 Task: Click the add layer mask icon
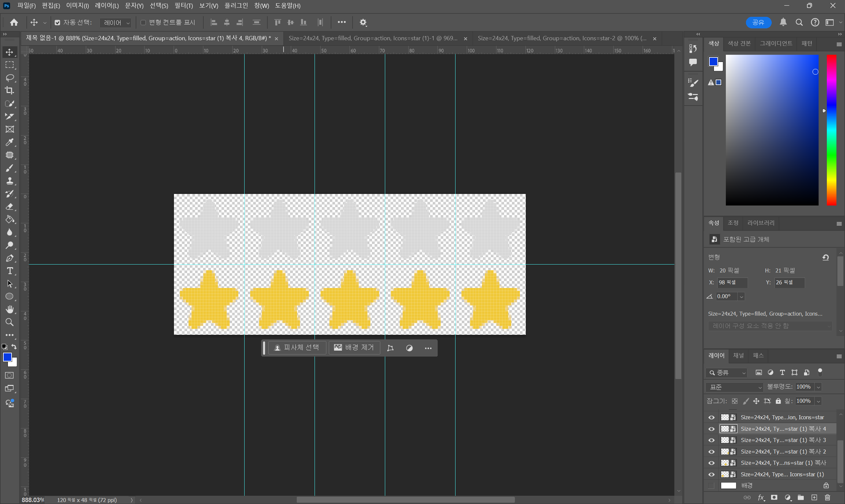[774, 497]
